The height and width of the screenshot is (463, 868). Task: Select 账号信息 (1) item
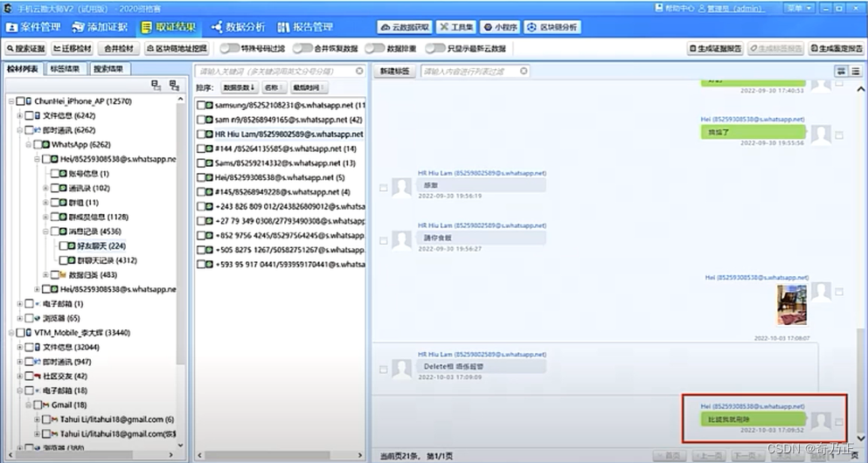88,174
